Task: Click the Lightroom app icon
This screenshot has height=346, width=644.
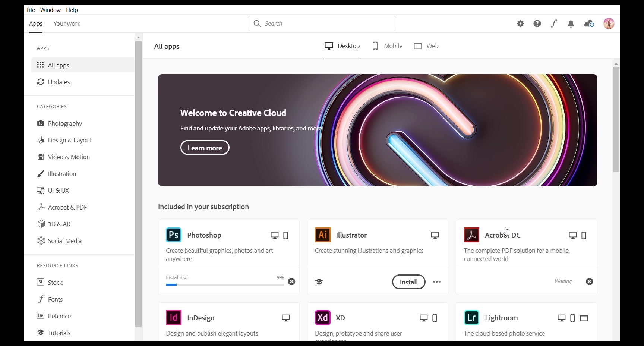Action: (x=471, y=318)
